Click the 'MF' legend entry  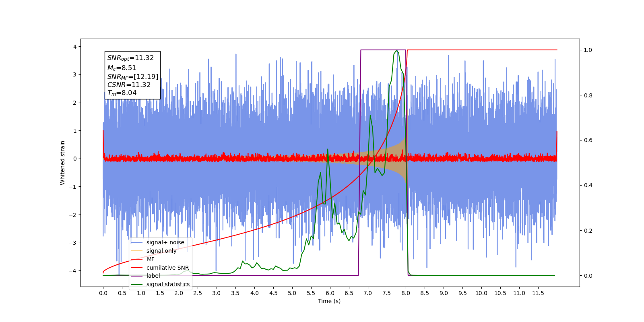click(143, 259)
